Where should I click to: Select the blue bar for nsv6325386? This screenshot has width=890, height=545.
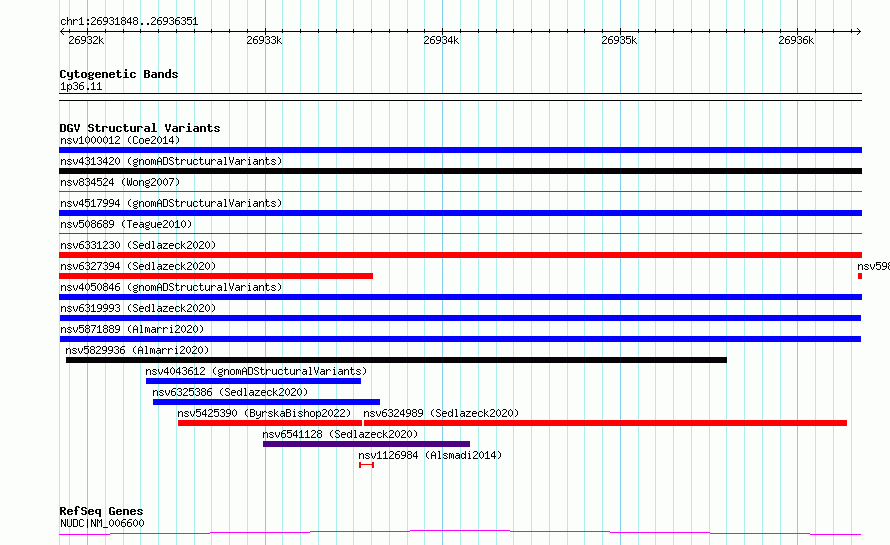266,402
